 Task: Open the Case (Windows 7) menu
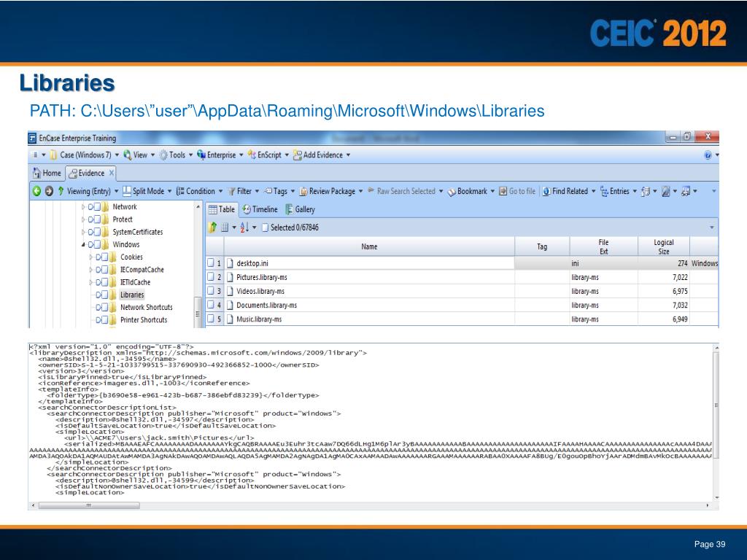point(85,155)
